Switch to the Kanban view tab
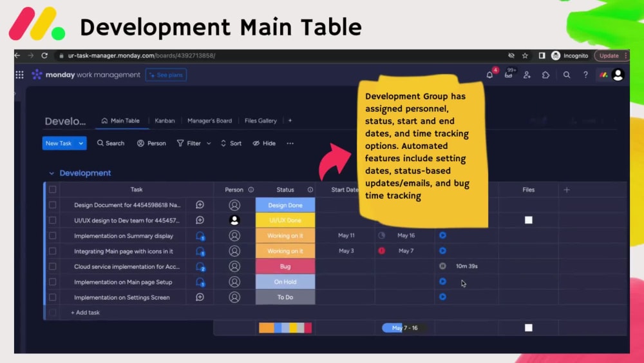Screen dimensions: 644x363 pos(165,121)
